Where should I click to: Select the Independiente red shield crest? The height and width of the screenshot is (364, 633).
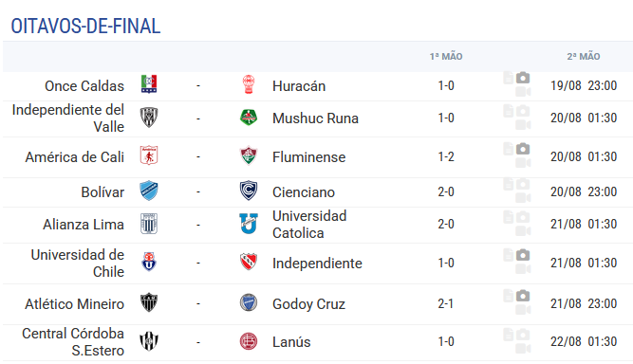tap(249, 262)
